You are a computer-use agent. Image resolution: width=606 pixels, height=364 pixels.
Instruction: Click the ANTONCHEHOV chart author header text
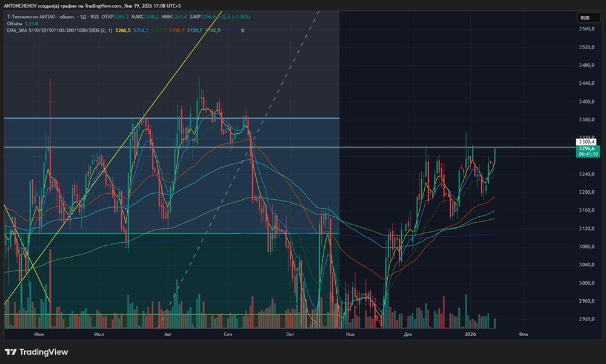pos(25,6)
